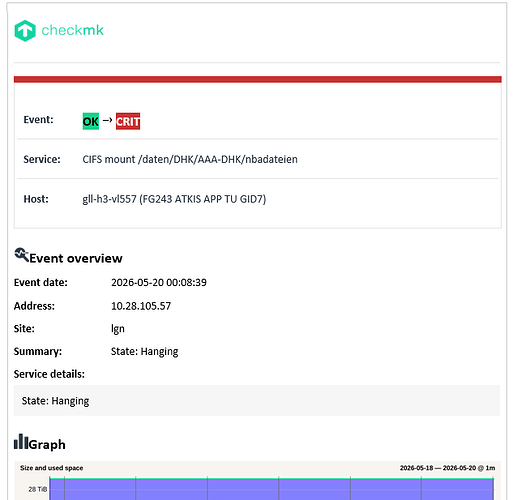This screenshot has width=517, height=500.
Task: Click the Summary value State: Hanging
Action: [145, 351]
